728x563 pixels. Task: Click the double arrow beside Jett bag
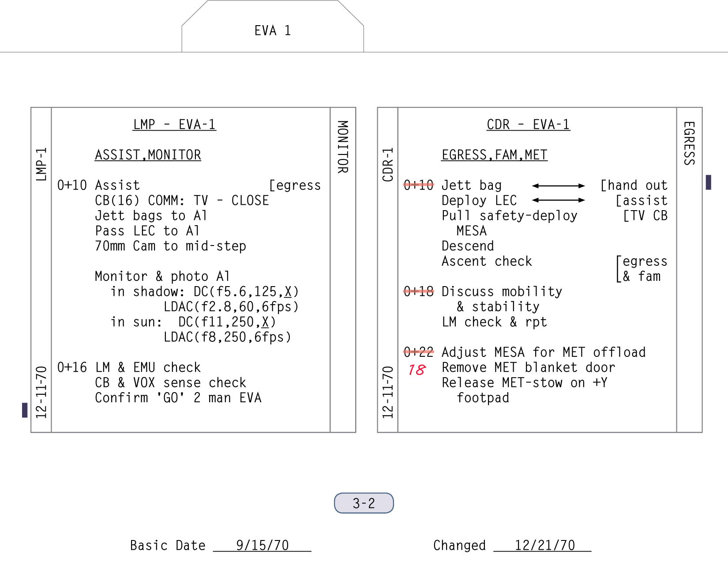[558, 186]
